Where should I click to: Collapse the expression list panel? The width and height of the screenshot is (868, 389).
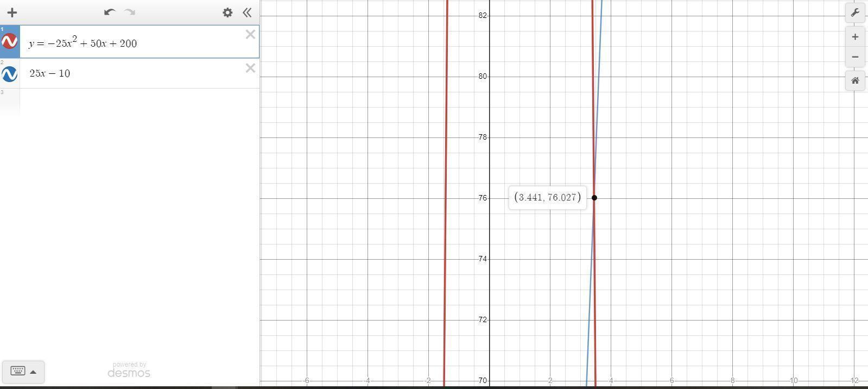tap(247, 12)
